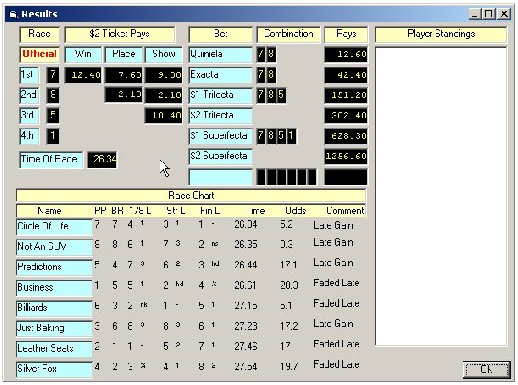Click the Odds column header in Race Chart
518x385 pixels.
pyautogui.click(x=296, y=211)
